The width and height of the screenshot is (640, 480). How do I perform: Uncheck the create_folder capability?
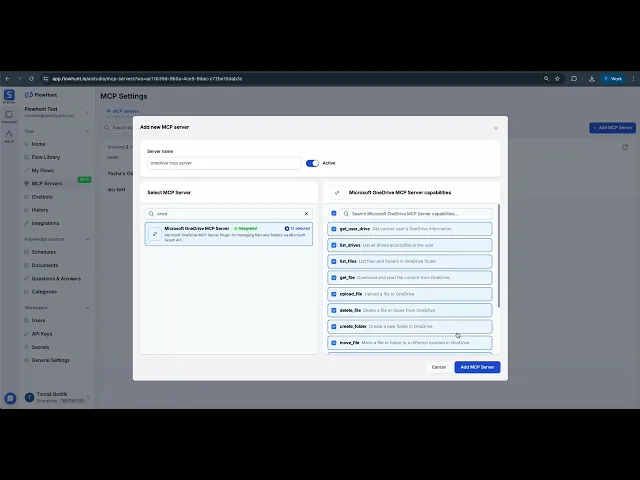point(334,327)
